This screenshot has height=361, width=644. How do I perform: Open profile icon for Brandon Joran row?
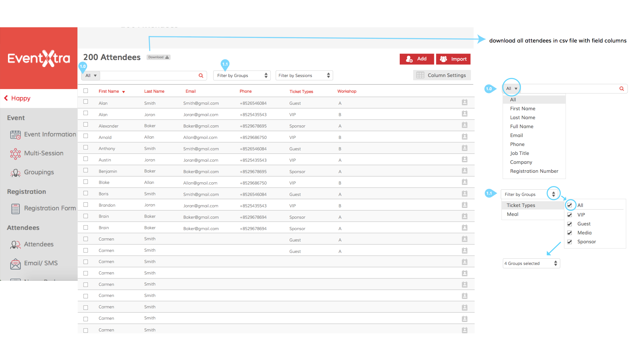464,205
